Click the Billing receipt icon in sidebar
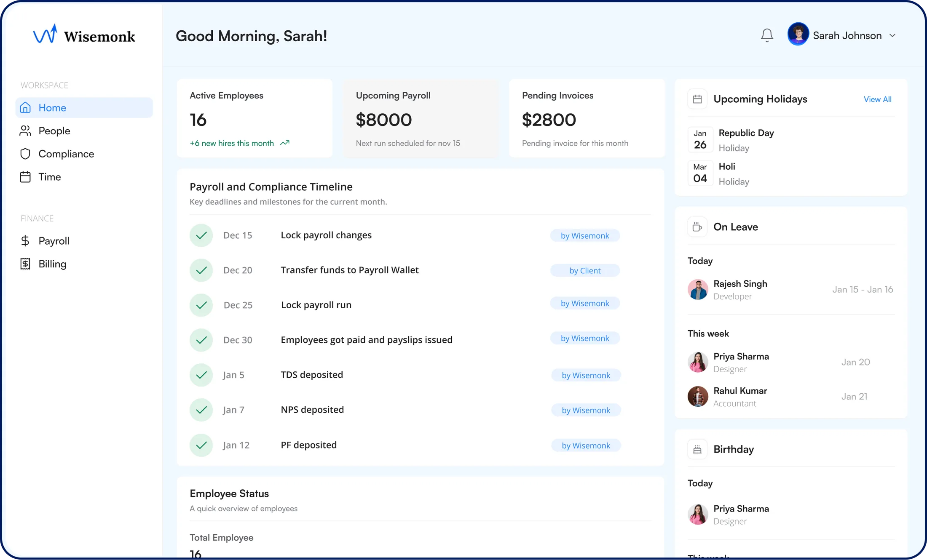927x560 pixels. click(x=25, y=264)
